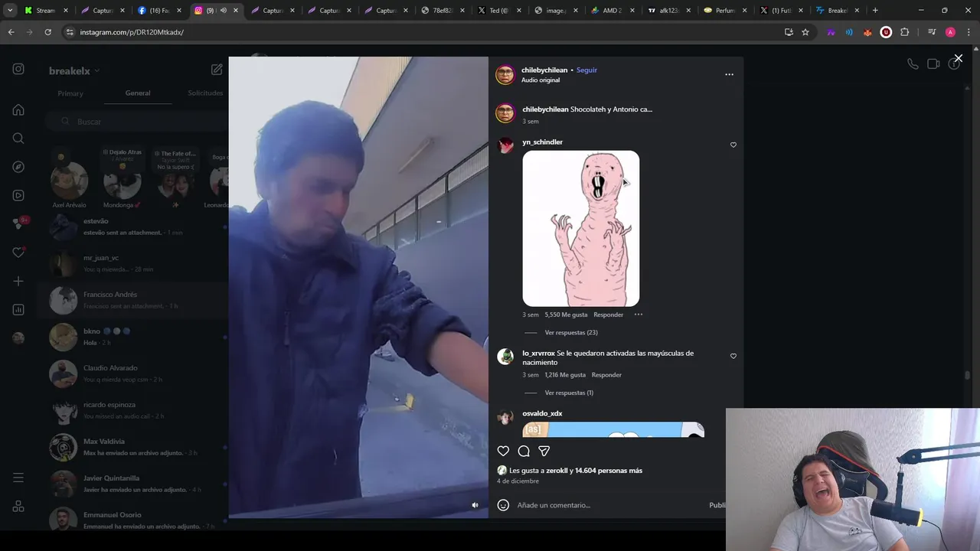The width and height of the screenshot is (980, 551).
Task: Reply to lo_xrvrrox's comment
Action: 606,375
